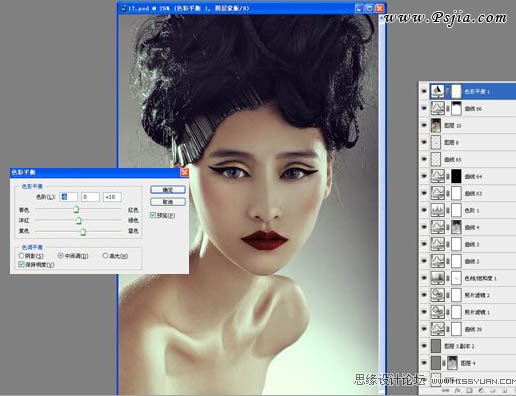The width and height of the screenshot is (516, 396).
Task: Toggle visibility of 照片滤镜 2 layer
Action: [x=424, y=295]
